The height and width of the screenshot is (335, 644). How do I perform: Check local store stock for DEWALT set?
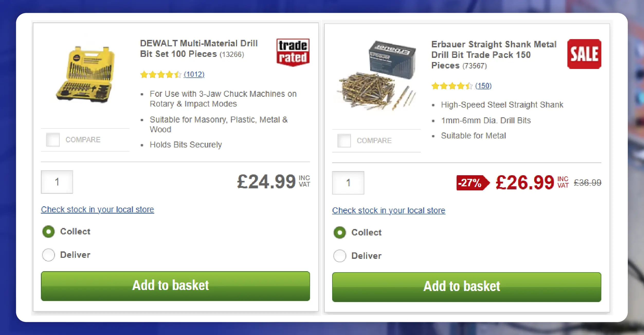[97, 209]
